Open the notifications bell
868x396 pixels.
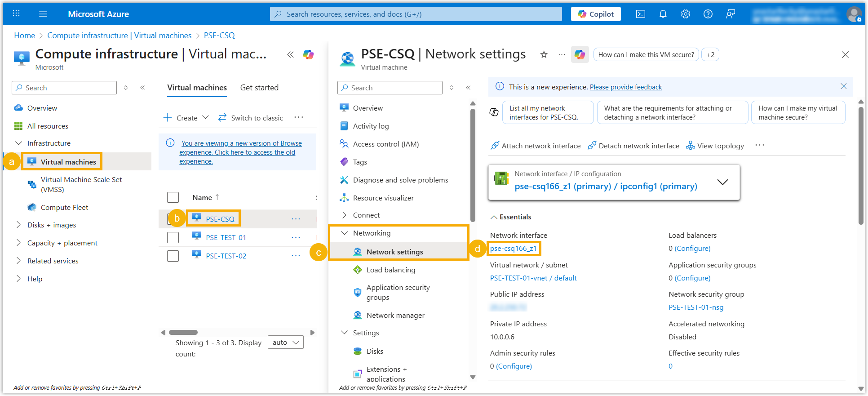pos(663,14)
